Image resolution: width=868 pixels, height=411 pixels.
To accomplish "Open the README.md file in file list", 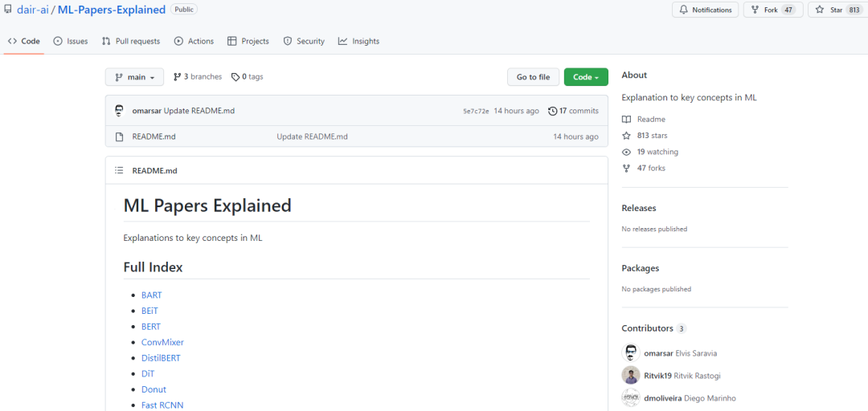I will pyautogui.click(x=154, y=136).
